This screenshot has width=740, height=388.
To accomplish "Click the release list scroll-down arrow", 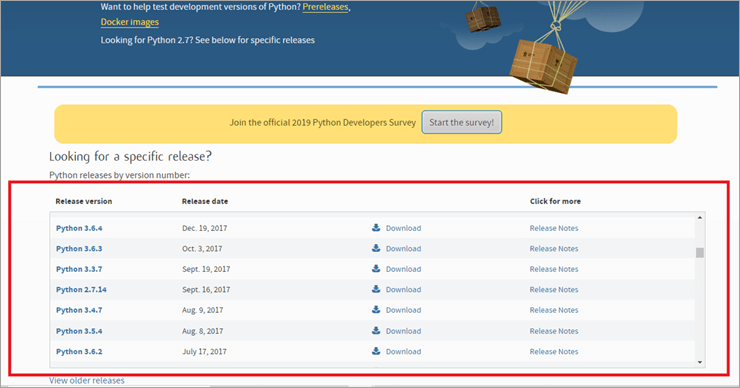I will [700, 362].
